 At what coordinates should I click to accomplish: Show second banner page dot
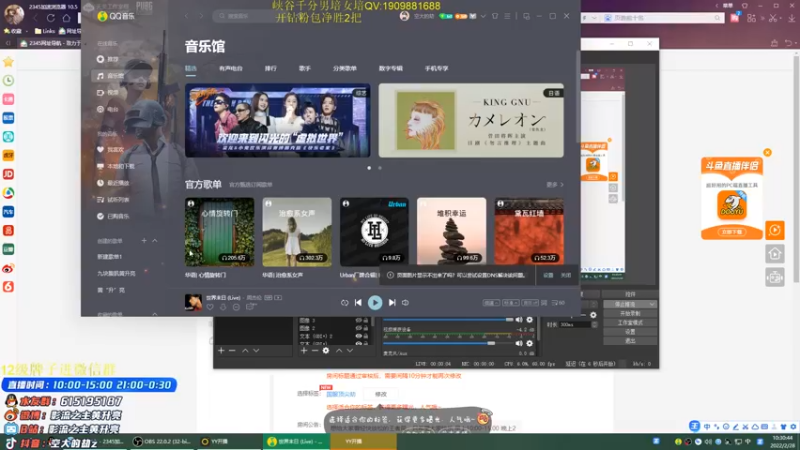coord(380,168)
